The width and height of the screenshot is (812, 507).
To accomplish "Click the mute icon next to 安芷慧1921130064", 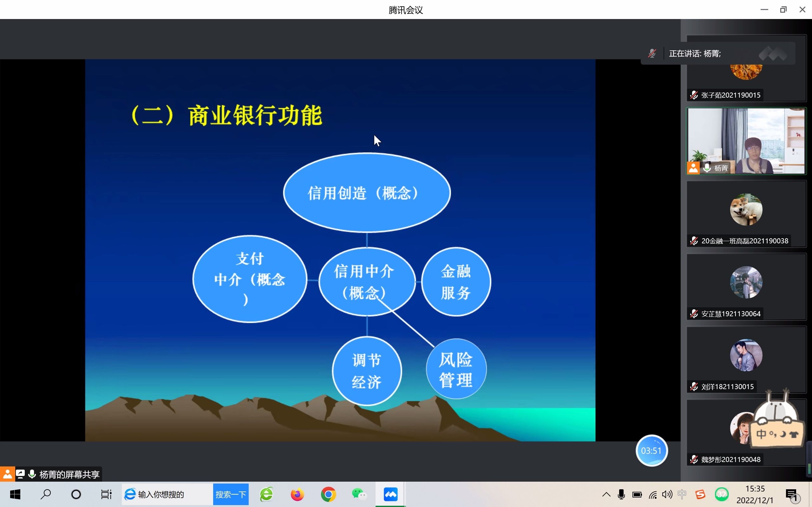I will (695, 314).
